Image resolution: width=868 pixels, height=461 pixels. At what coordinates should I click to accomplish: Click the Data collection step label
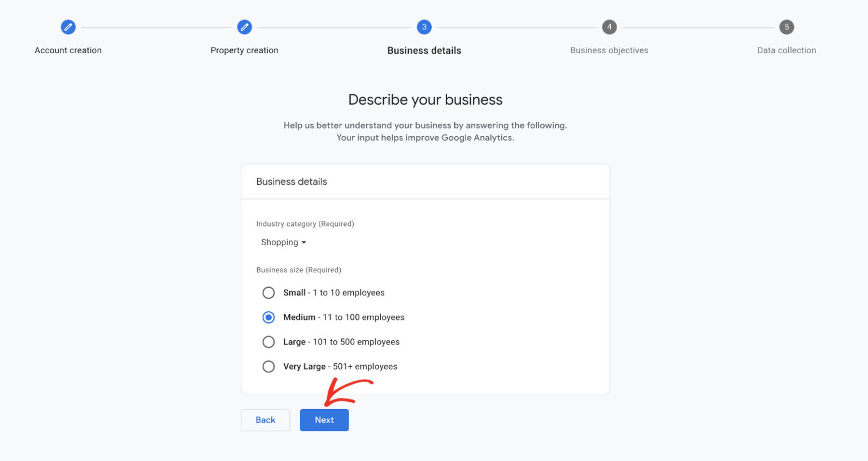(786, 50)
